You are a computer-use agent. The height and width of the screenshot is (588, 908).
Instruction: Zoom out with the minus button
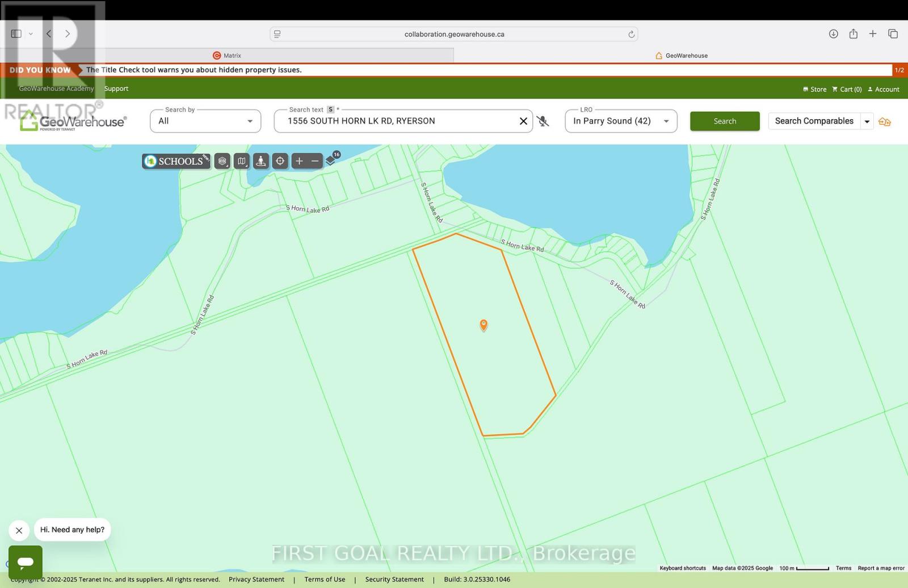click(x=315, y=161)
